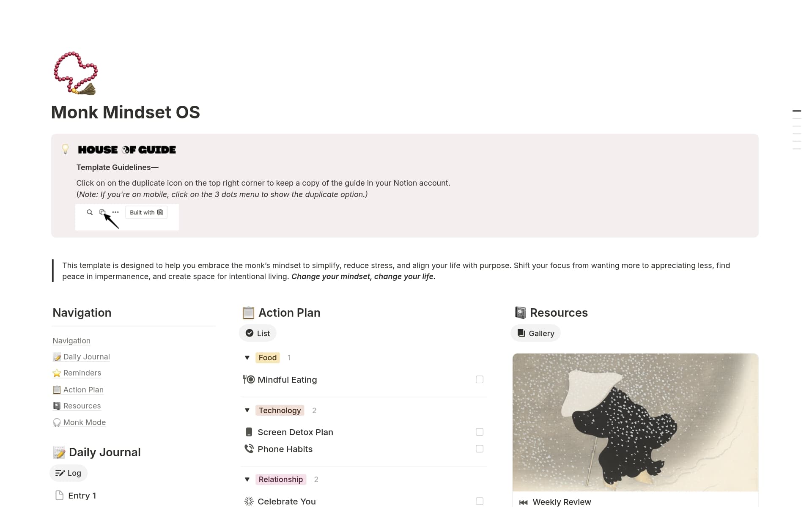Click the fork-and-plate icon beside Mindful Eating
The image size is (812, 507).
point(249,379)
